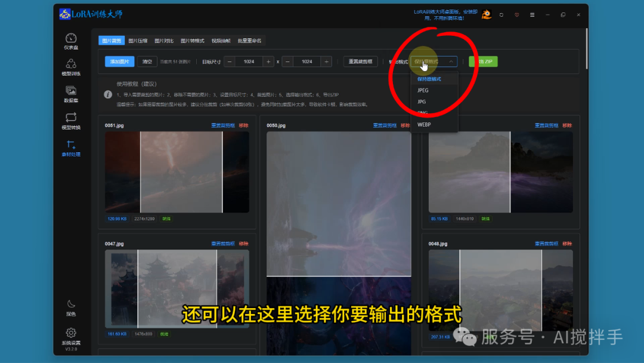Click the vertical scrollbar at window edge
Image resolution: width=644 pixels, height=363 pixels.
[586, 48]
